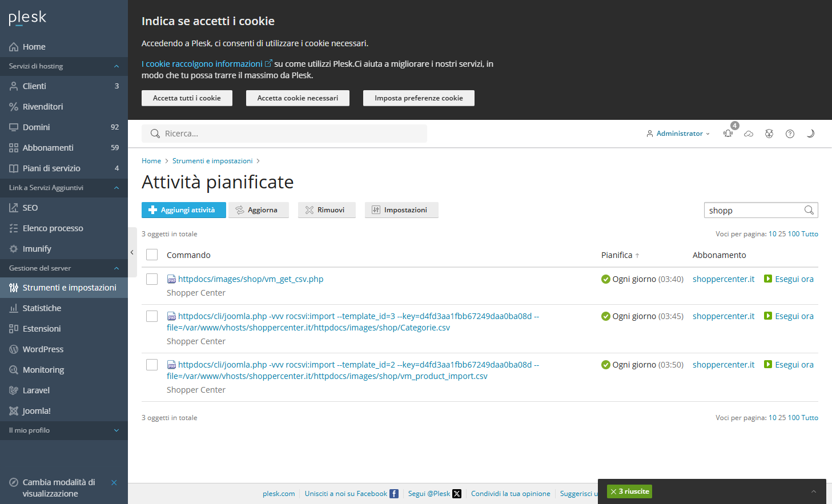Open Elenco processo
Screen dimensions: 832x504
click(x=64, y=228)
